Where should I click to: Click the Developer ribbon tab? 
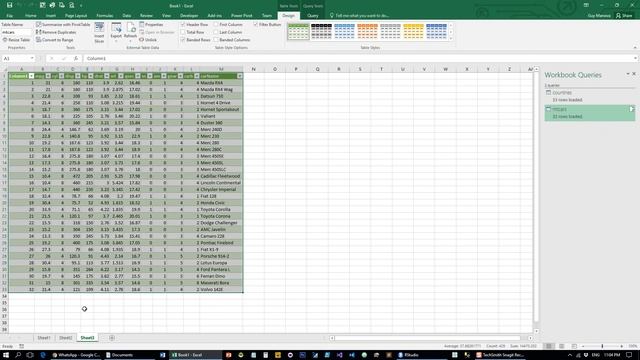(189, 16)
